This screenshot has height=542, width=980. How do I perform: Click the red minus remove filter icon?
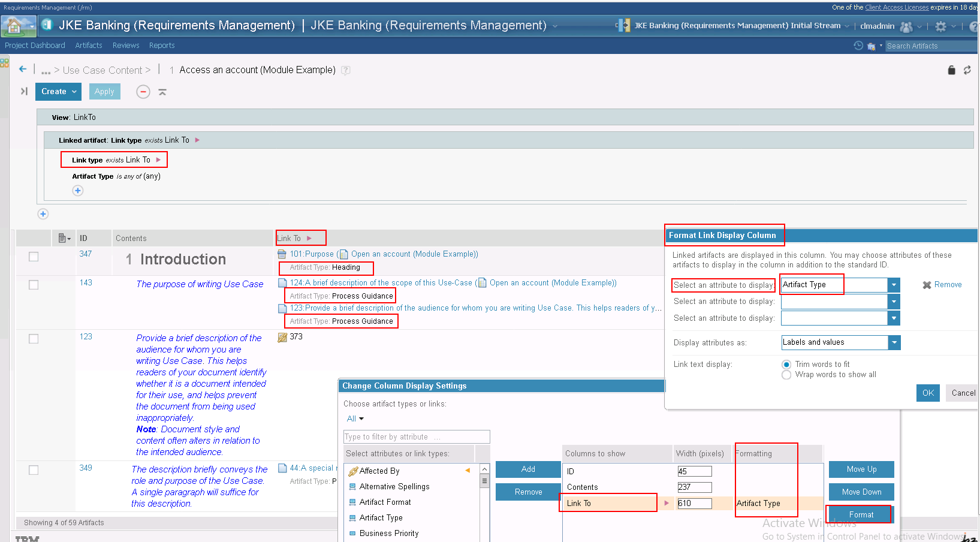[143, 92]
